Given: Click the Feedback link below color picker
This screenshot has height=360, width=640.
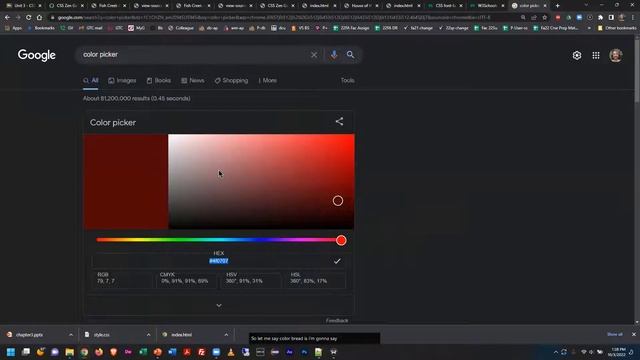Looking at the screenshot, I should tap(337, 321).
